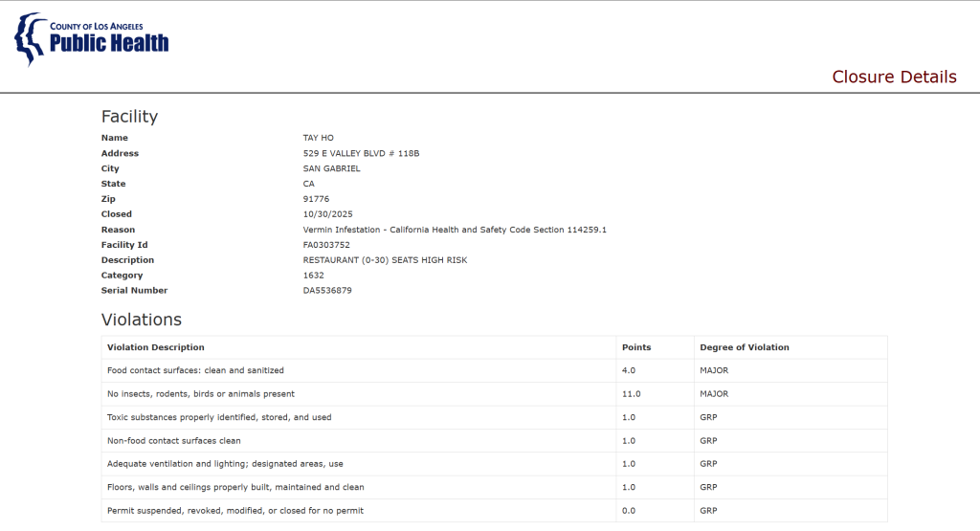Select the facility name TAY HO
Screen dimensions: 980x531
tap(318, 138)
